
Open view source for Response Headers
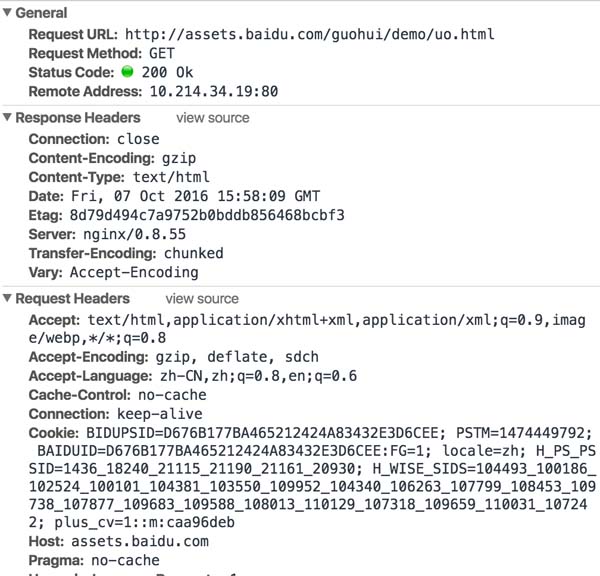pyautogui.click(x=213, y=118)
